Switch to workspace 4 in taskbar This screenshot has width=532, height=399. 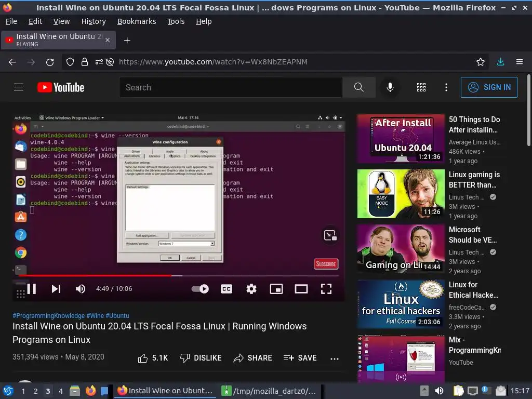(60, 391)
